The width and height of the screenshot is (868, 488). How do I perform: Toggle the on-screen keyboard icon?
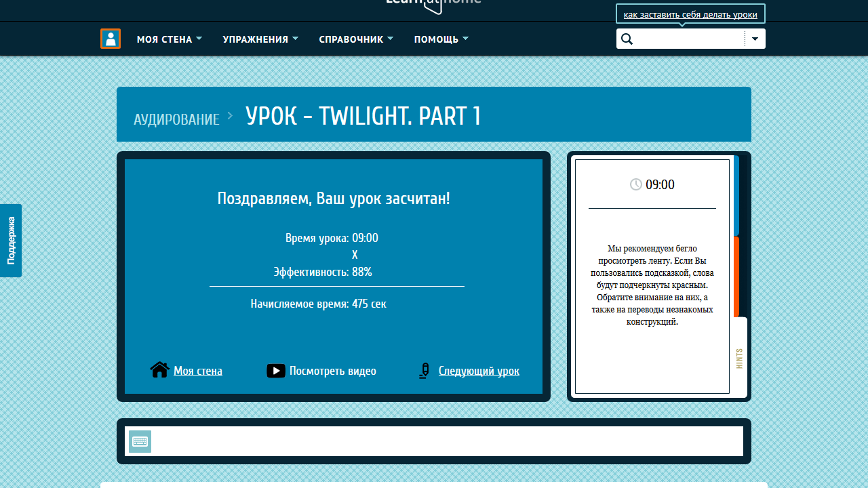(x=140, y=441)
